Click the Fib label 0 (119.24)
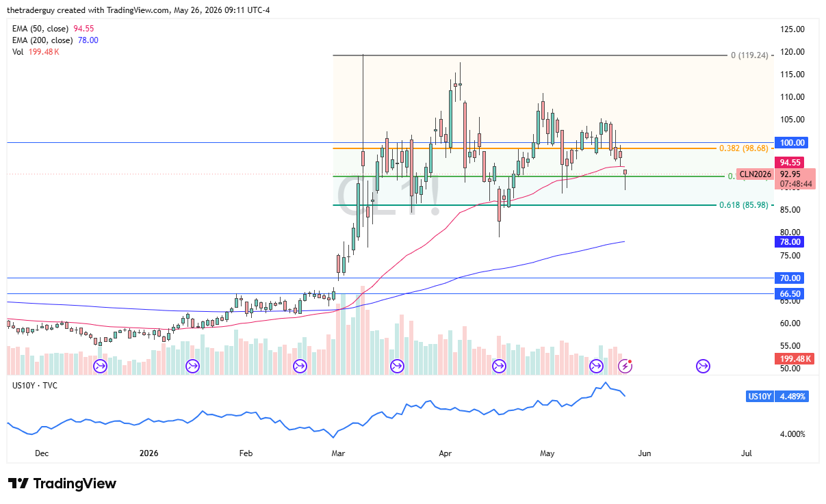Viewport: 826px width, 504px height. coord(751,55)
